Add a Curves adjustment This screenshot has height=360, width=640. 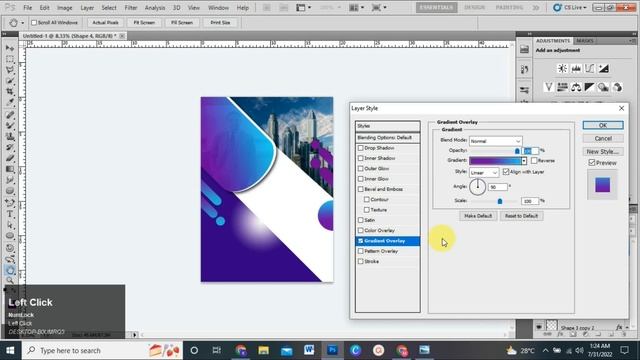coord(590,69)
